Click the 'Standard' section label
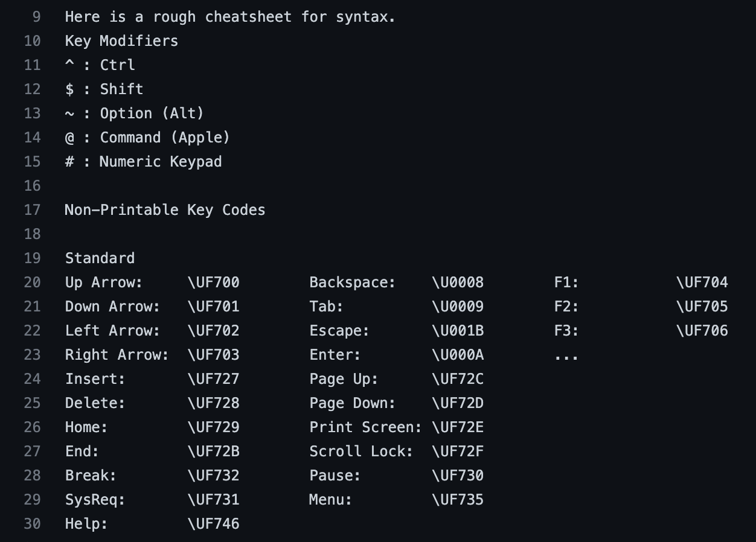 click(x=100, y=258)
